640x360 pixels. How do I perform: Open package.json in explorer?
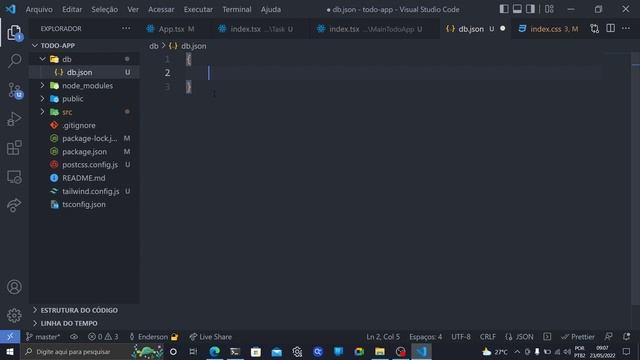click(84, 151)
